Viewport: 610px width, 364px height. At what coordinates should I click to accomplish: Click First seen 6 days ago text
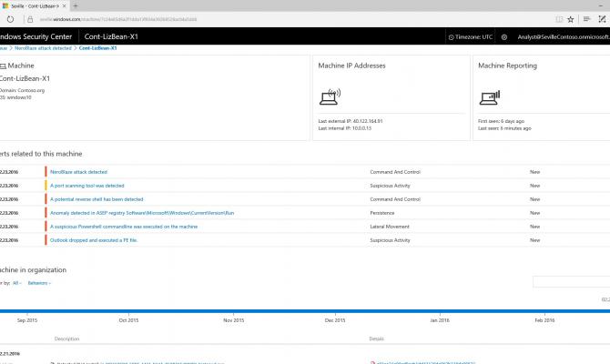501,121
